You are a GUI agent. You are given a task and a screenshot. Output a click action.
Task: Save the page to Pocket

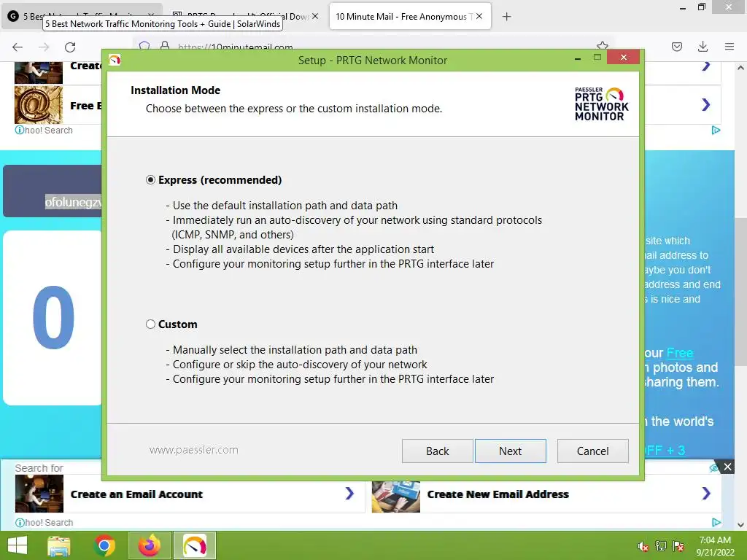[676, 47]
